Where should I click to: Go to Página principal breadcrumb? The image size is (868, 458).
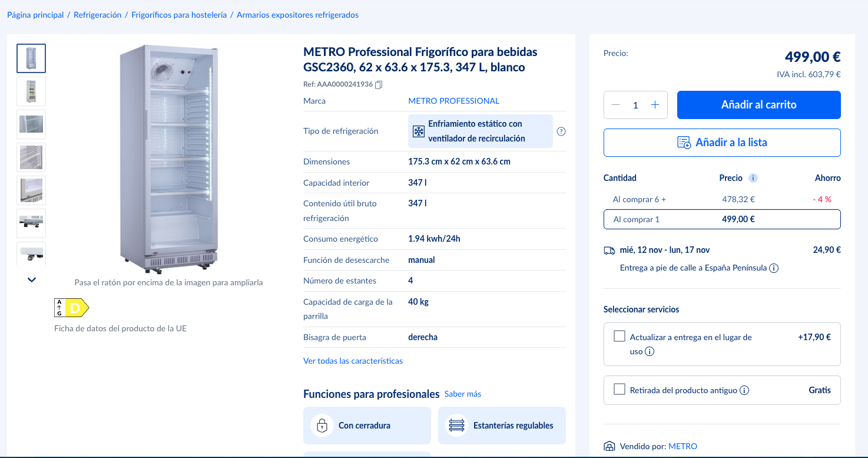pyautogui.click(x=35, y=15)
